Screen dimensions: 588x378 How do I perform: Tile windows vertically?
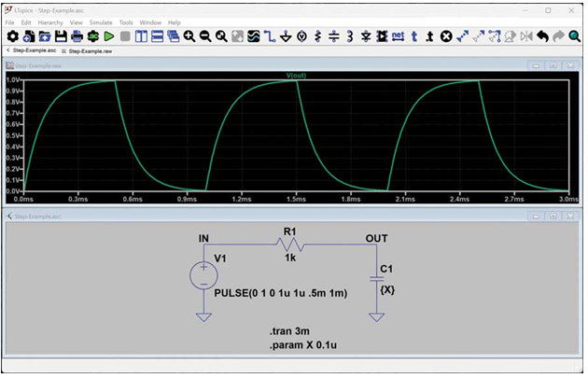point(141,36)
